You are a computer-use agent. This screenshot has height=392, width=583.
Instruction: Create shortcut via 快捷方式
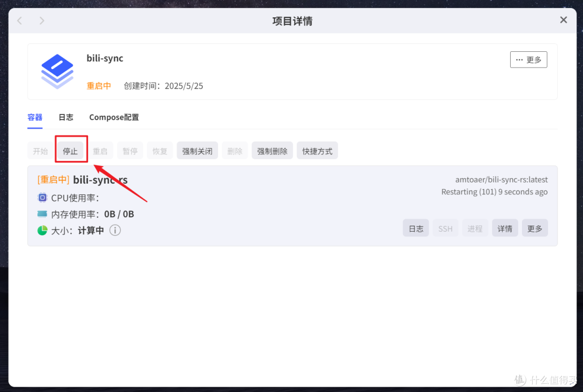point(317,151)
